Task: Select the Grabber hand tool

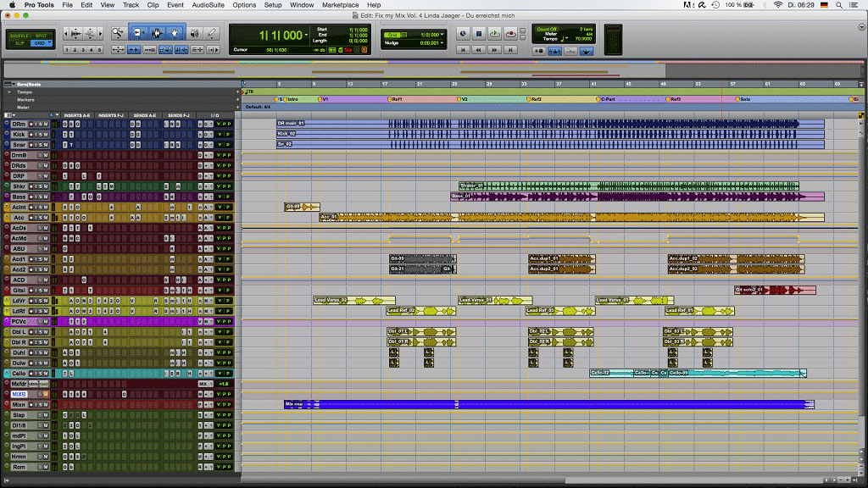Action: (x=175, y=33)
